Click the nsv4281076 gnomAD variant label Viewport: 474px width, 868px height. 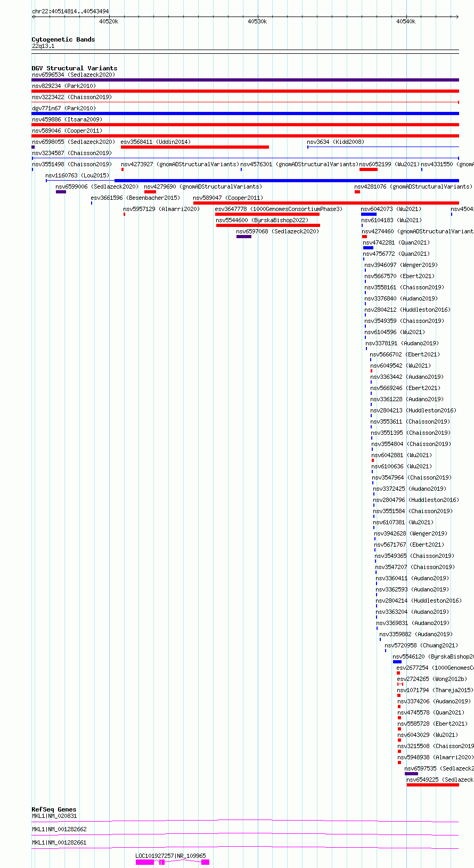point(413,186)
